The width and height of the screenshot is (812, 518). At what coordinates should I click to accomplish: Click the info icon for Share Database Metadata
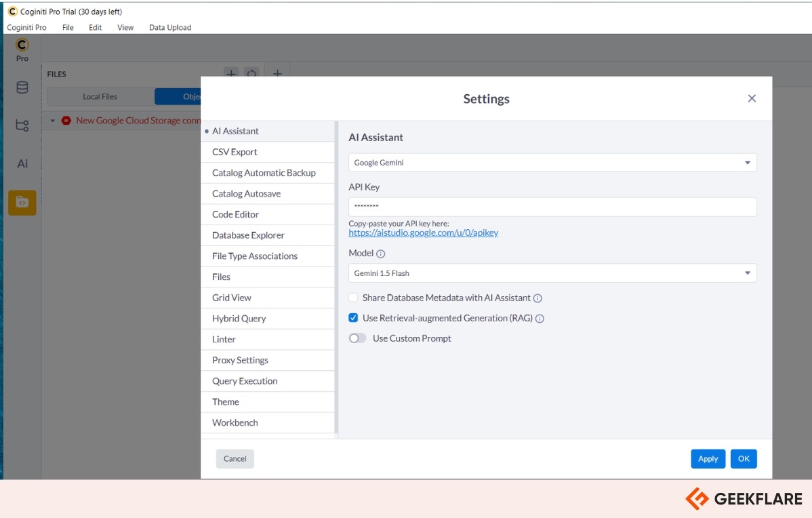(537, 298)
